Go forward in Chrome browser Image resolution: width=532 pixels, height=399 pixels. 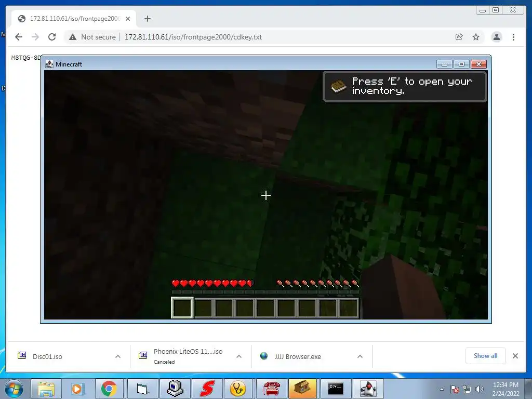(x=35, y=37)
